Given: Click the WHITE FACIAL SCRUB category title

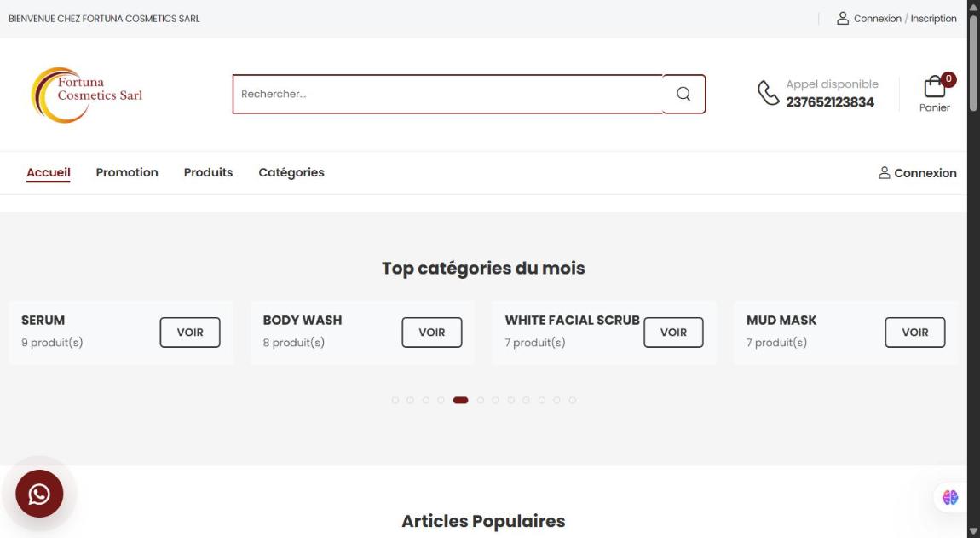Looking at the screenshot, I should 573,321.
